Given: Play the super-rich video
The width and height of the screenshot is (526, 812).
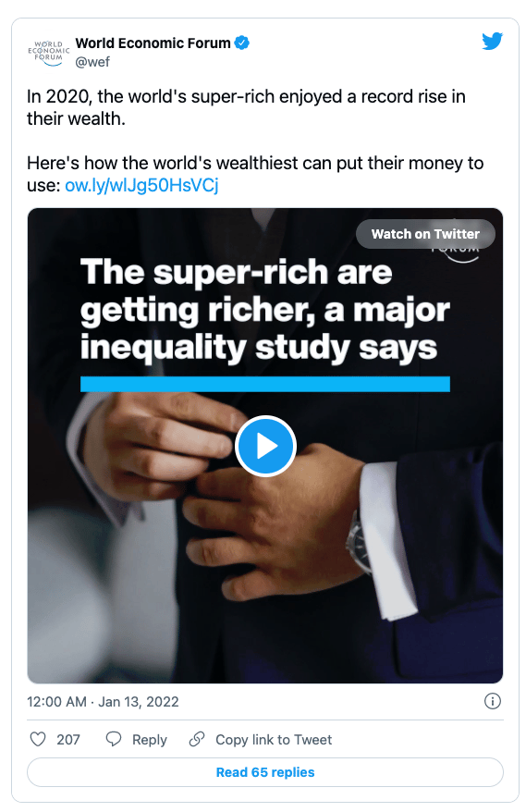Looking at the screenshot, I should pyautogui.click(x=265, y=446).
